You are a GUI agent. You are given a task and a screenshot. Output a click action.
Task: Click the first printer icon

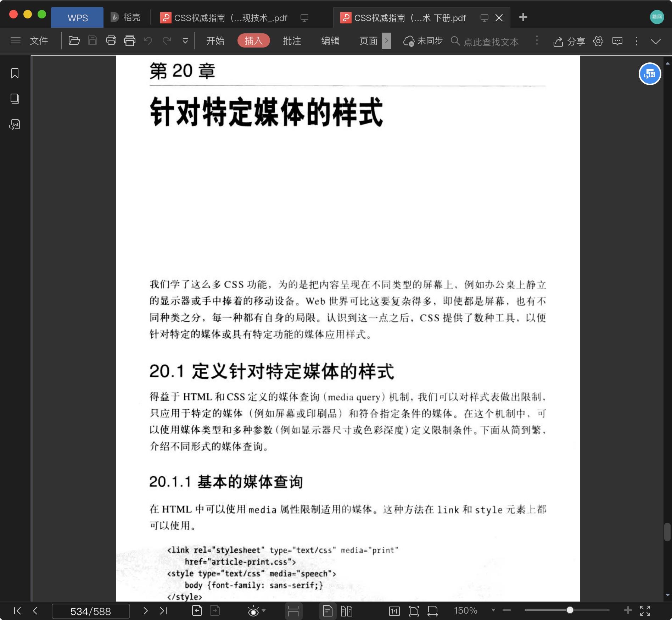click(x=111, y=40)
